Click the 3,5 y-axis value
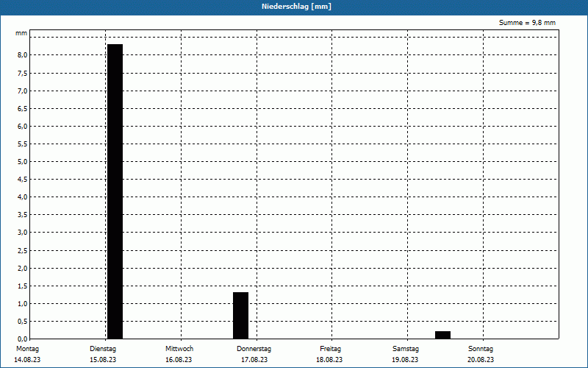The image size is (588, 368). click(23, 215)
